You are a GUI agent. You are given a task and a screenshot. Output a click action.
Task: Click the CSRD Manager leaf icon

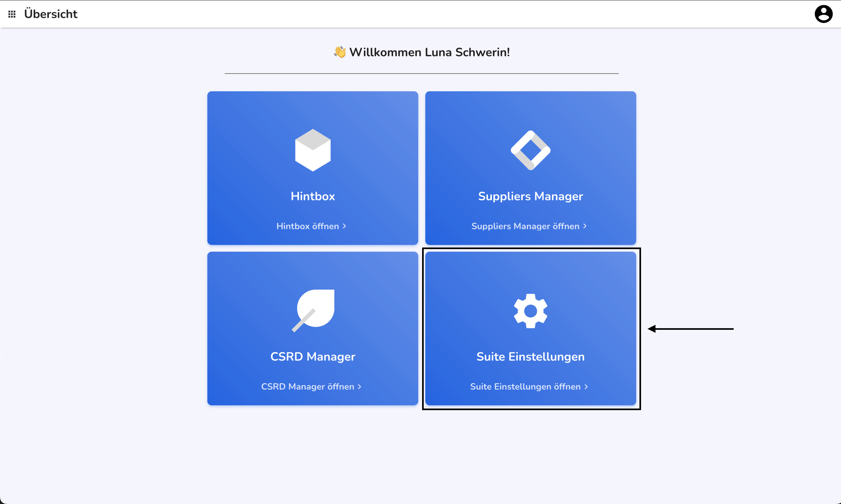[x=313, y=310]
